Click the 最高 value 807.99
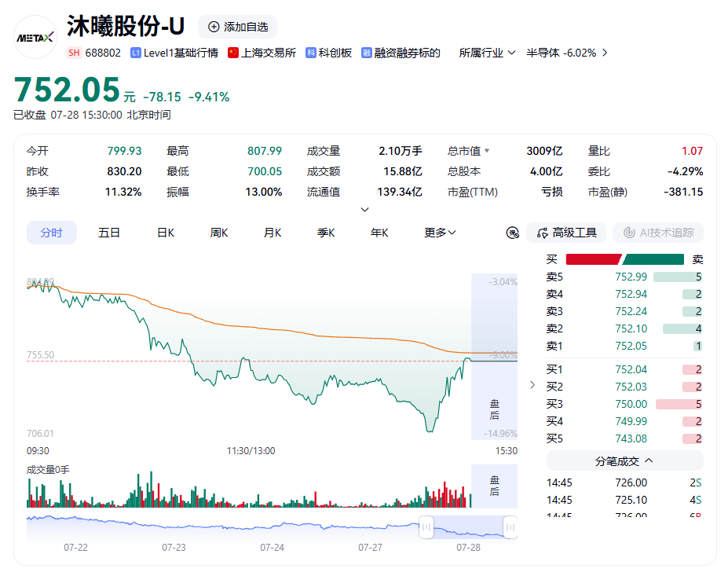 (265, 151)
